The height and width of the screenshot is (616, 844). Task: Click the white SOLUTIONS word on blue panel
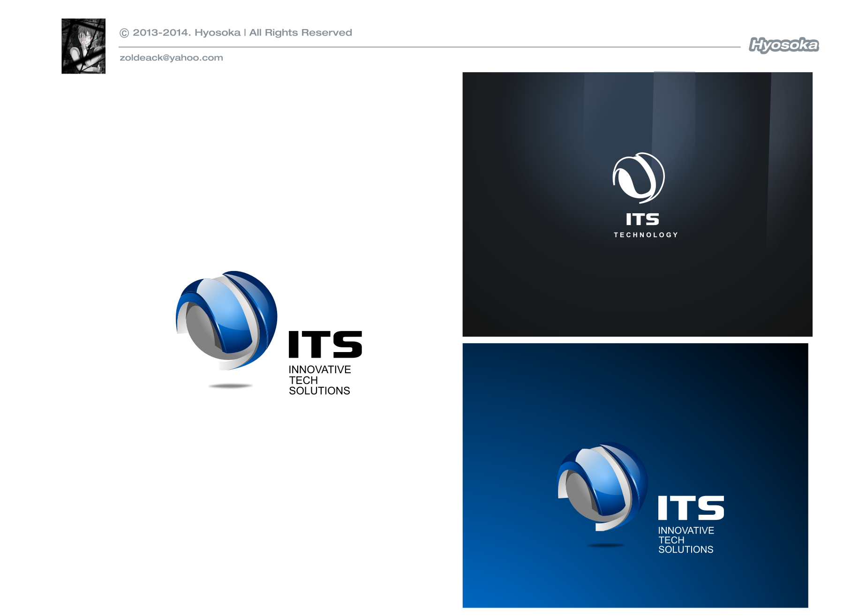pyautogui.click(x=686, y=549)
